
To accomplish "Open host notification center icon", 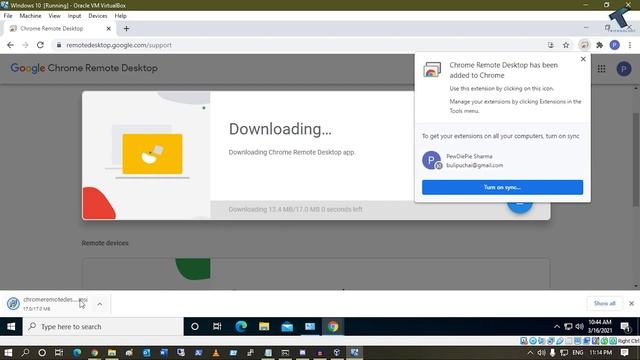I will tap(624, 353).
